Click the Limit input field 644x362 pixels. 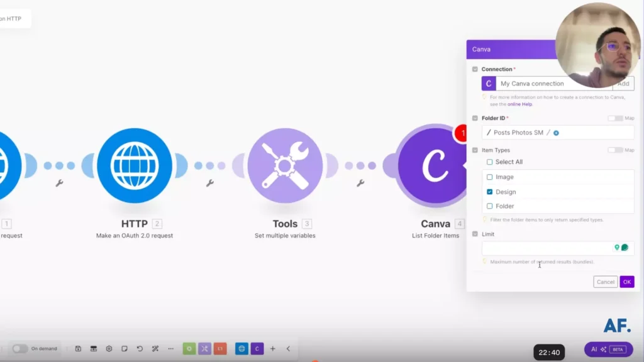[x=558, y=248]
